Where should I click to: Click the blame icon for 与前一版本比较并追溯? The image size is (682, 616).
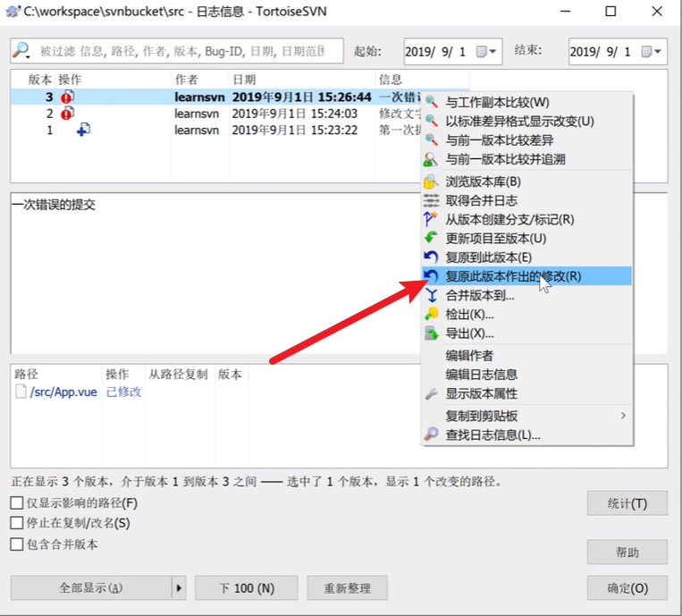coord(431,159)
